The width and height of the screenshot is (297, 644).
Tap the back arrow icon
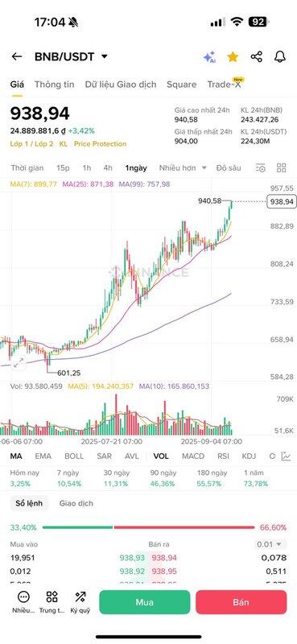pyautogui.click(x=17, y=56)
